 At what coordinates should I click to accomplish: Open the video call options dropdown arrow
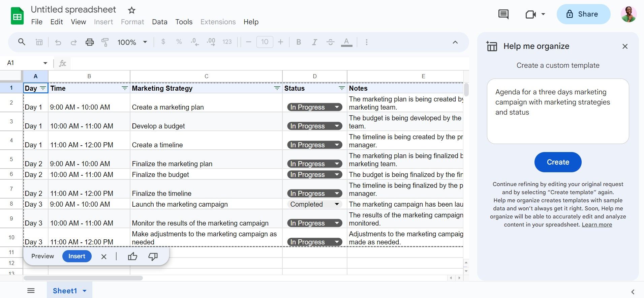coord(543,14)
